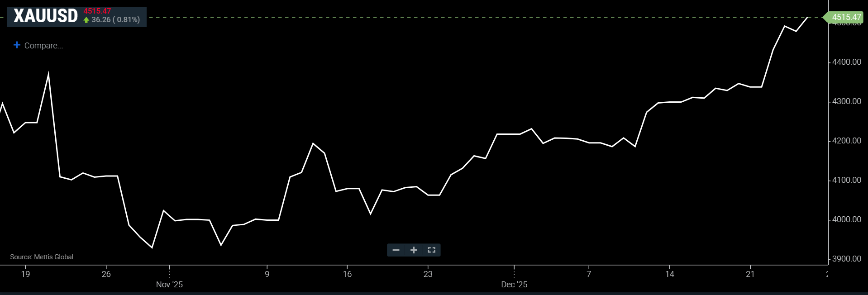Expand chart with the fullscreen icon
This screenshot has width=868, height=295.
(431, 250)
